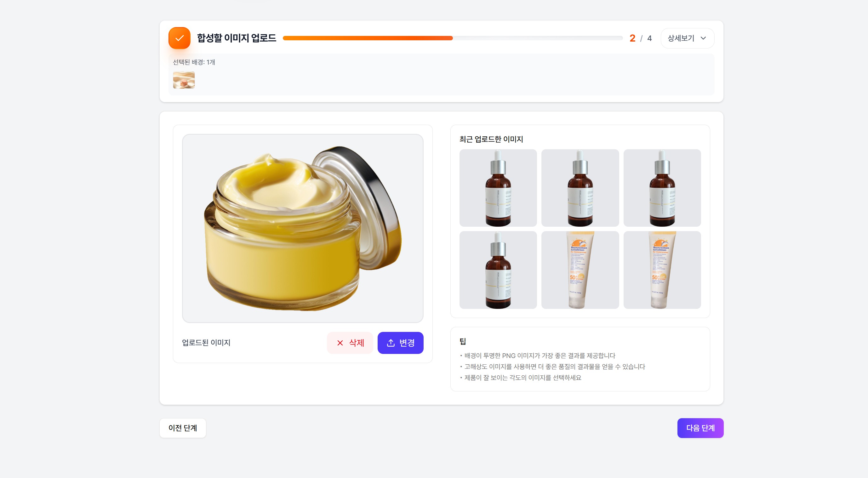The image size is (868, 478).
Task: Click the 합성할 이미지 업로드 step title
Action: 237,38
